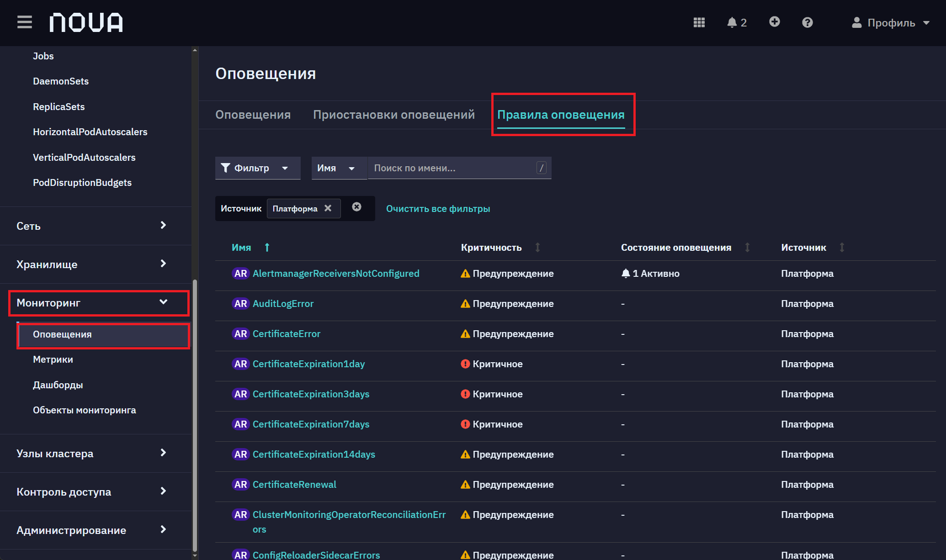Click the sidebar scroll-down arrow

point(195,556)
